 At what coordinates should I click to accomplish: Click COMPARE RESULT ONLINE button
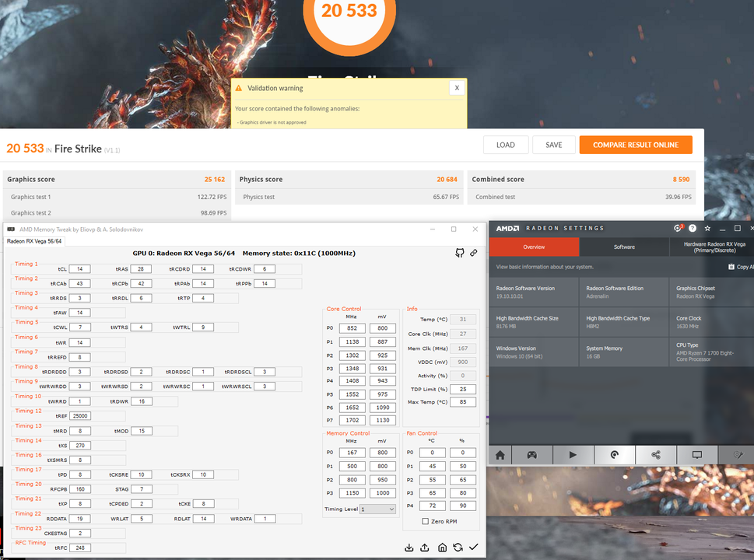pyautogui.click(x=636, y=145)
